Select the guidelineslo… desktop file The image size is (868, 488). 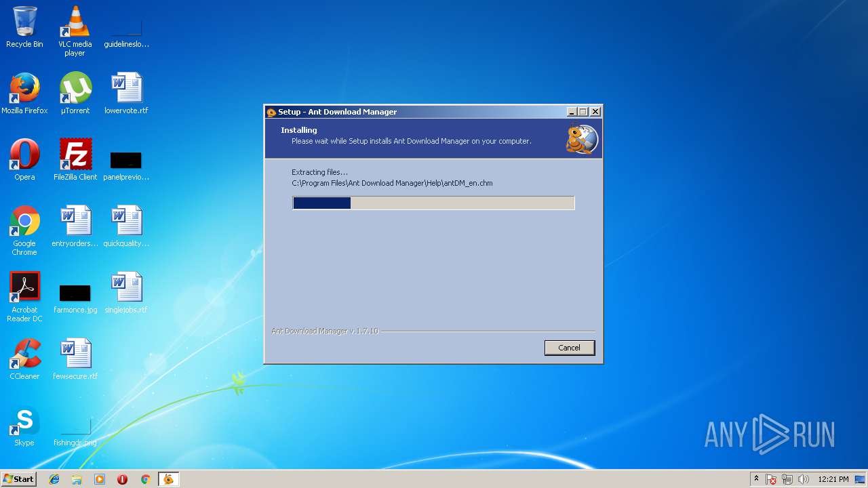point(126,28)
